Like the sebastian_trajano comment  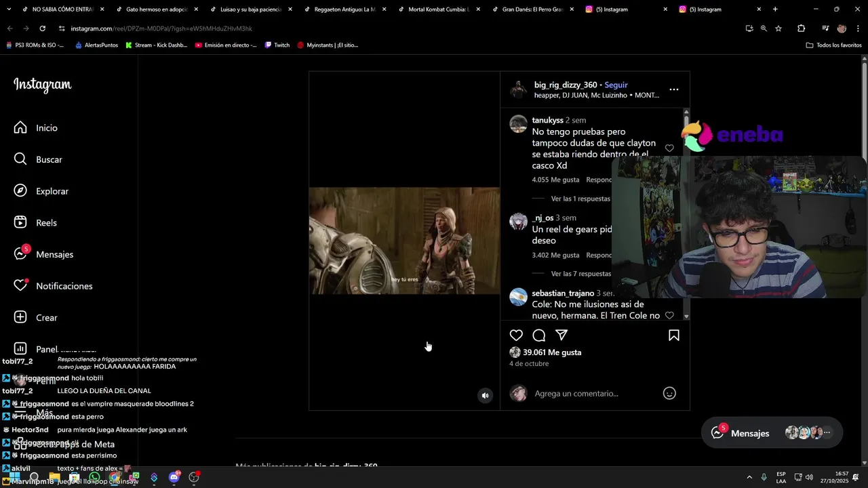tap(669, 316)
